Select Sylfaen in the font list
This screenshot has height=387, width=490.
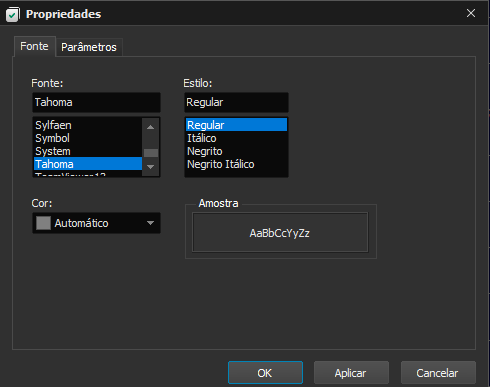pos(88,125)
